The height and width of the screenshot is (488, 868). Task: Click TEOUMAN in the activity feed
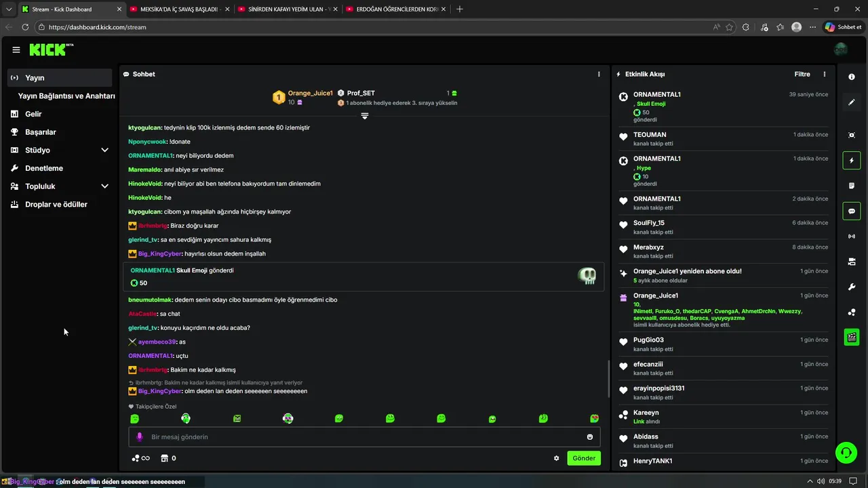650,135
